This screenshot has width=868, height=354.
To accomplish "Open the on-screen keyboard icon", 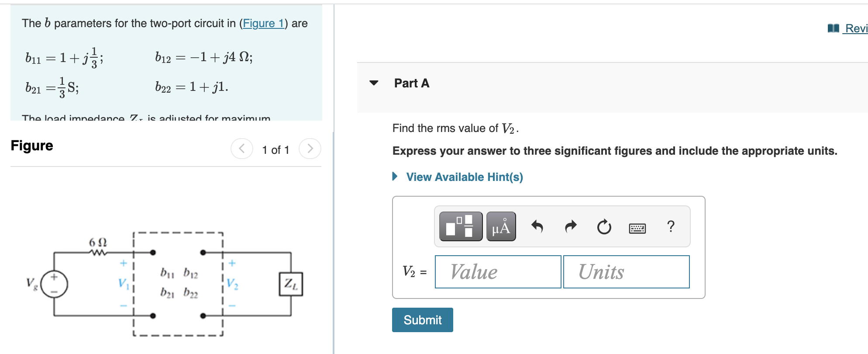I will [637, 228].
